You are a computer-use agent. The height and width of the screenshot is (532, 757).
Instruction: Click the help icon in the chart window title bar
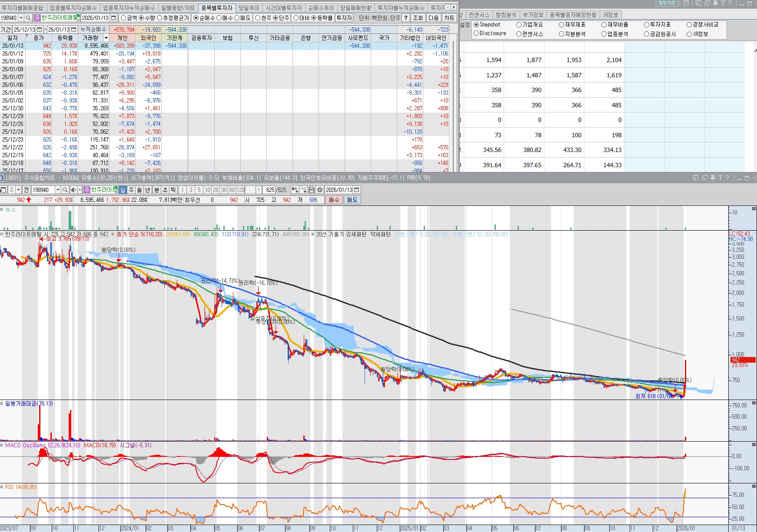(x=727, y=178)
